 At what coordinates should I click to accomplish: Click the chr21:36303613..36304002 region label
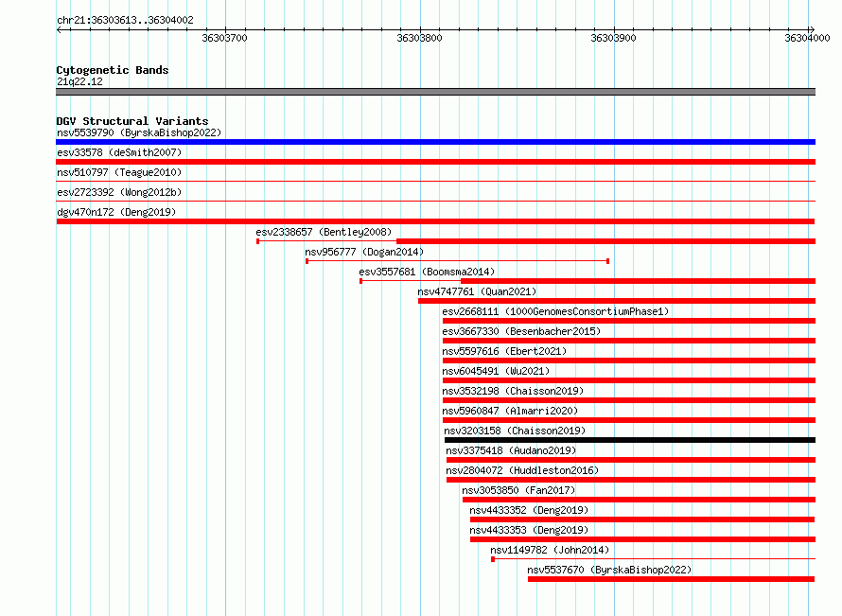pos(125,20)
